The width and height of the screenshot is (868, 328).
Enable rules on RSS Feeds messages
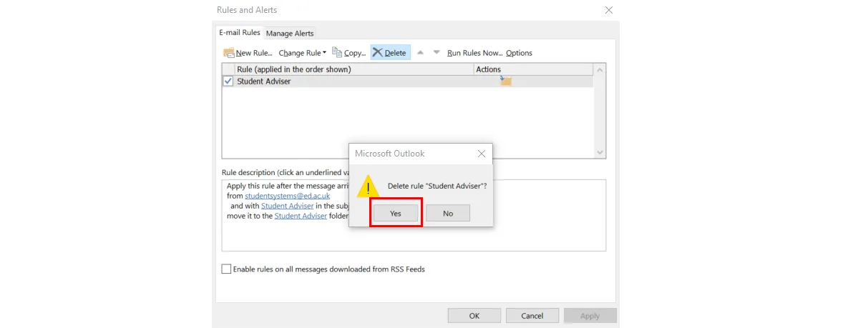(x=226, y=269)
